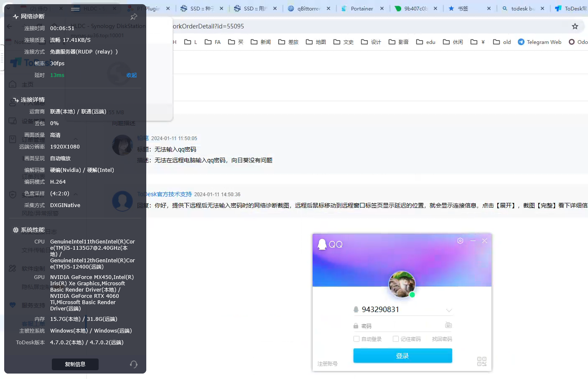Expand the QQ account number dropdown
Screen dimensions: 588x379
tap(449, 310)
